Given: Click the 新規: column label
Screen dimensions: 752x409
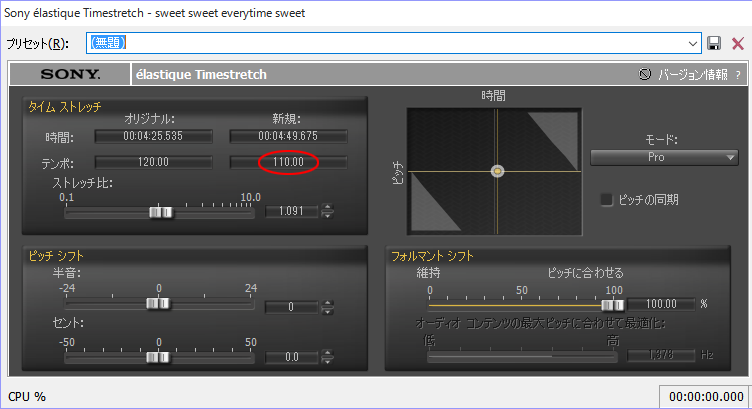Looking at the screenshot, I should [286, 118].
